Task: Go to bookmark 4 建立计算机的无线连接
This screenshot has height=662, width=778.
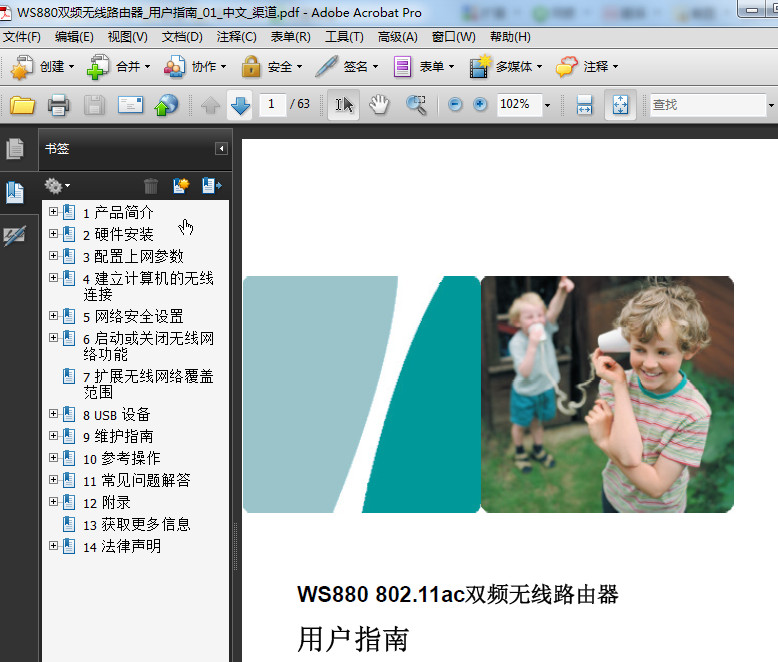Action: [148, 286]
